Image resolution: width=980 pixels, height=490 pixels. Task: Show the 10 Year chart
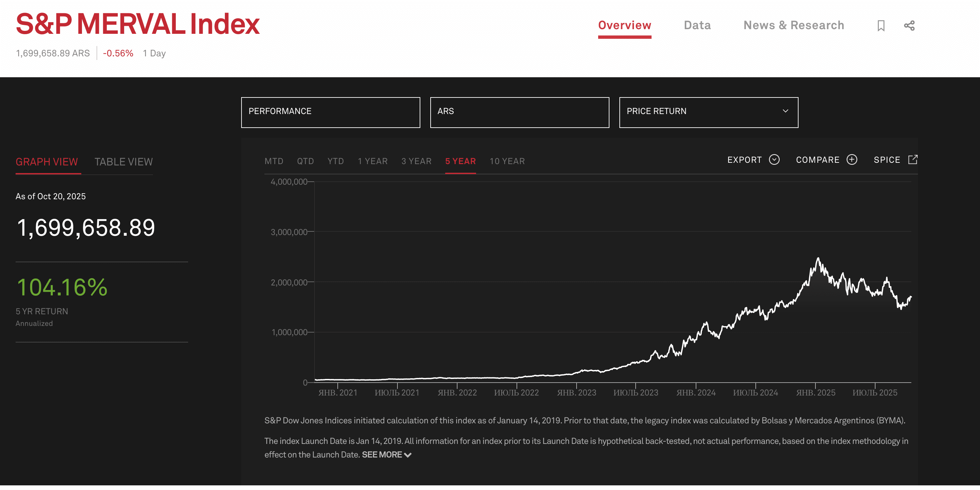tap(507, 161)
